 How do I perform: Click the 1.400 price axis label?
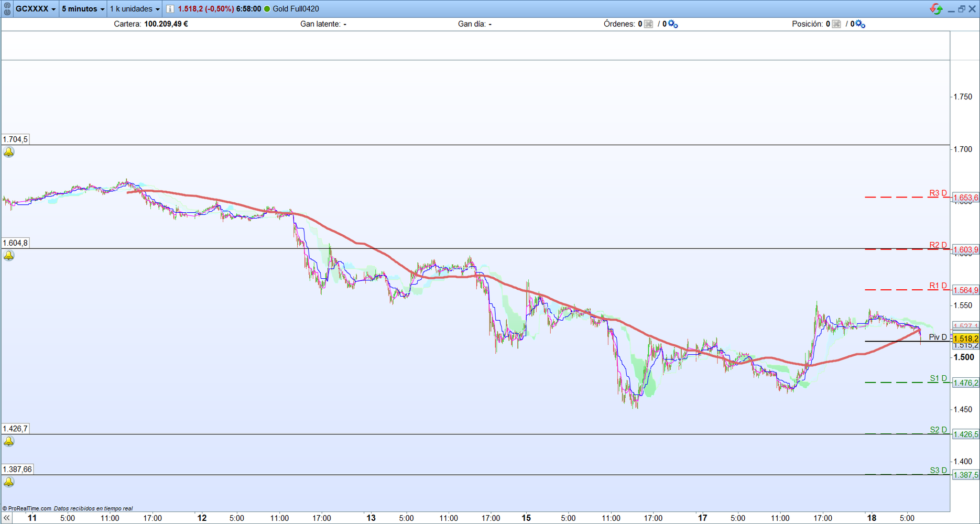tap(963, 462)
